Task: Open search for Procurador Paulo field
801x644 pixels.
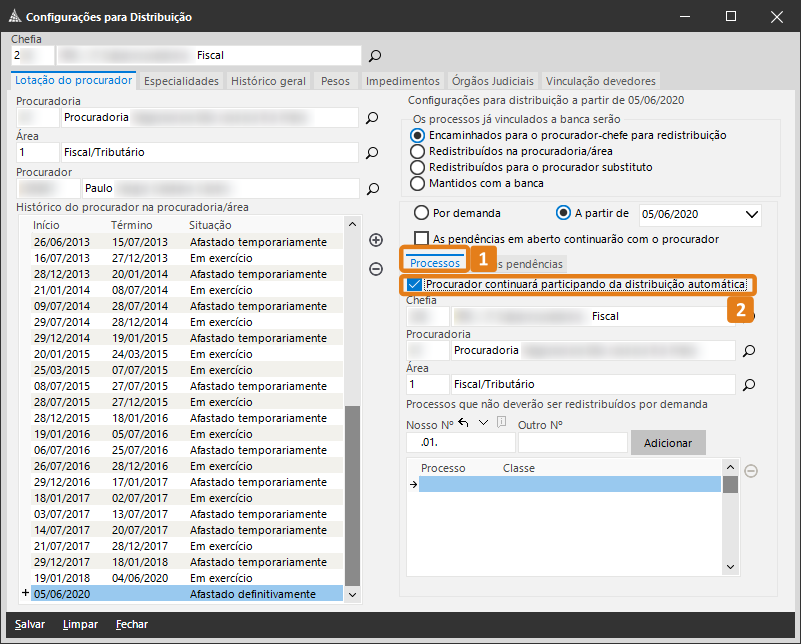Action: pyautogui.click(x=372, y=188)
